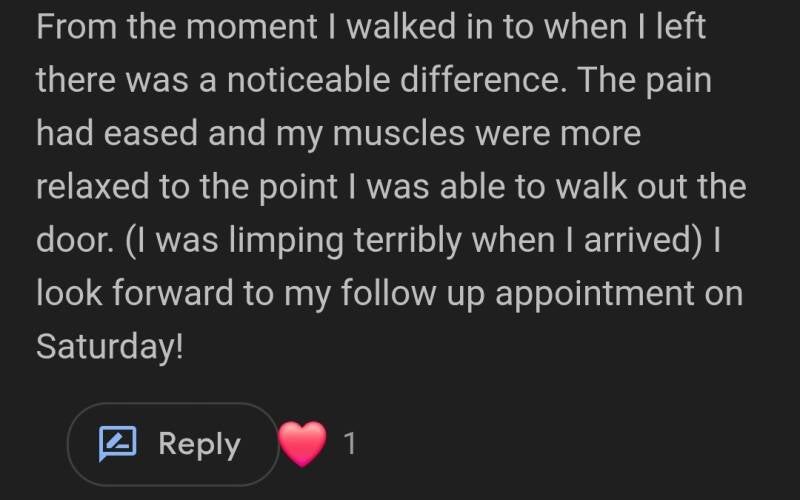Click the word 'relaxed' in the review

pyautogui.click(x=97, y=188)
